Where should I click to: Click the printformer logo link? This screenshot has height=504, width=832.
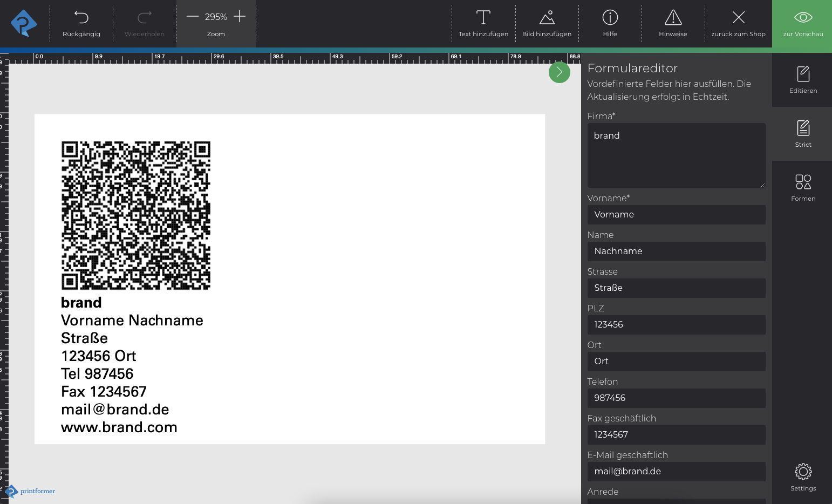pos(30,491)
